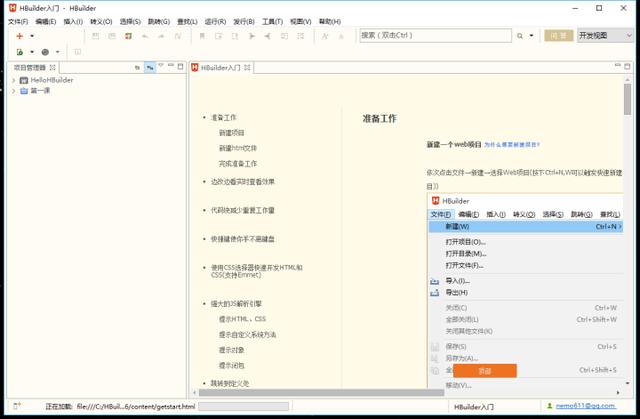
Task: Click the run-in-browser icon in second toolbar row
Action: (x=19, y=51)
